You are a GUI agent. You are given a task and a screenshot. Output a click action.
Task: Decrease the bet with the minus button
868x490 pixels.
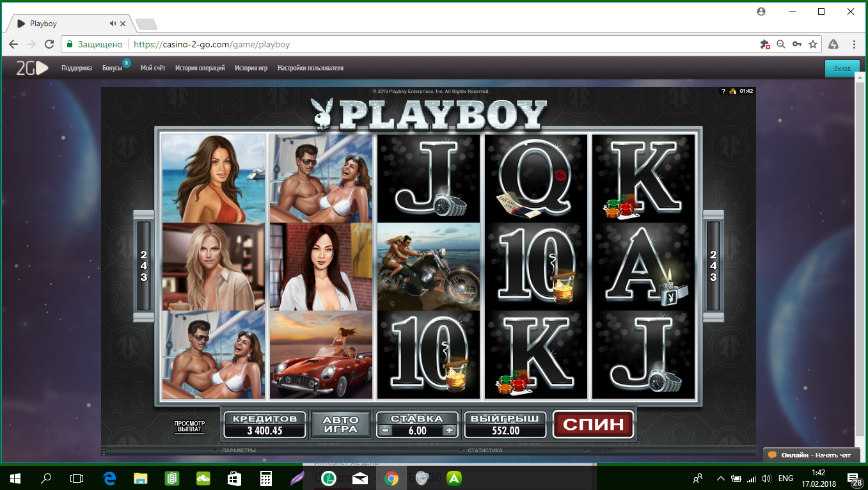[384, 431]
